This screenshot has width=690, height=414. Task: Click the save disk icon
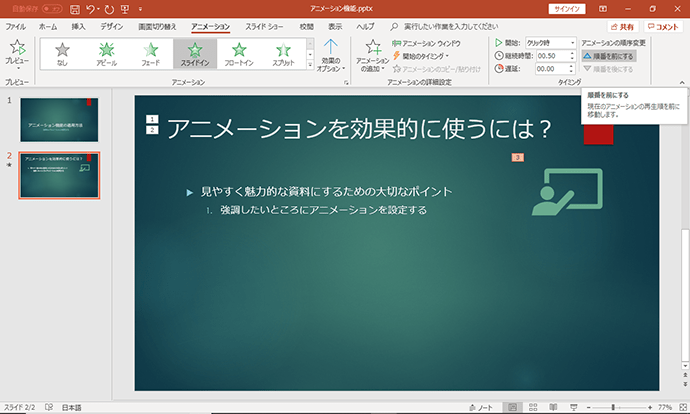[75, 9]
